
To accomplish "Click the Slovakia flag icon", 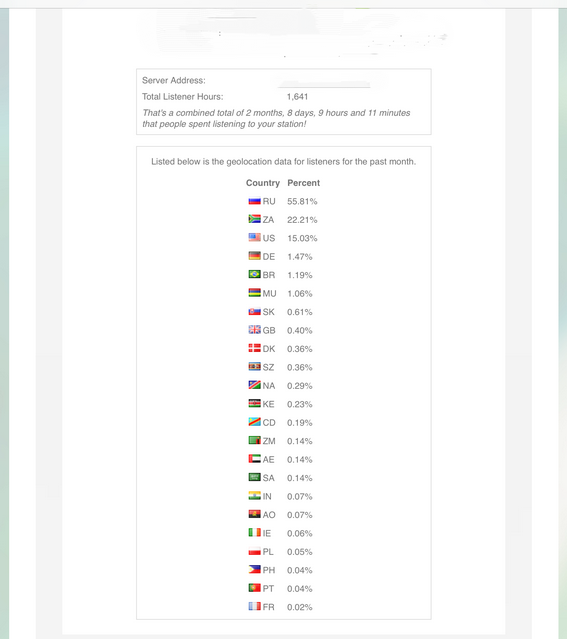I will (254, 311).
